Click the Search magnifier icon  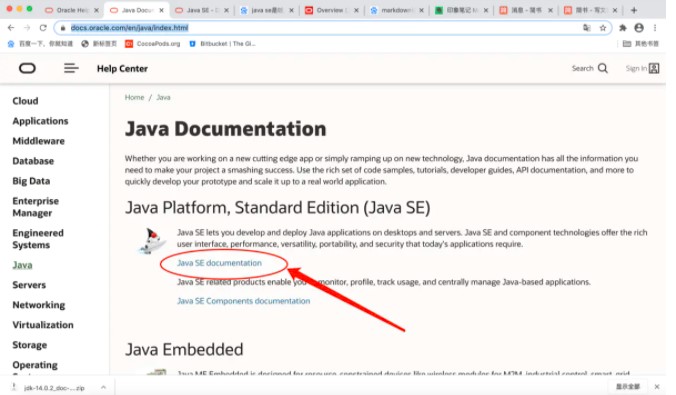tap(603, 68)
